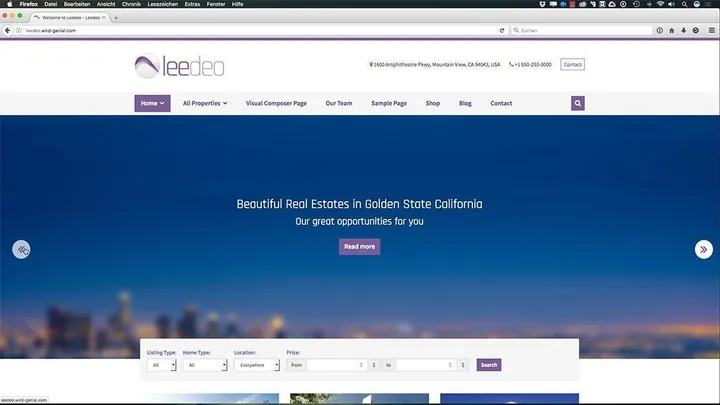This screenshot has width=720, height=405.
Task: Click the Wi-Fi status icon
Action: coord(660,4)
